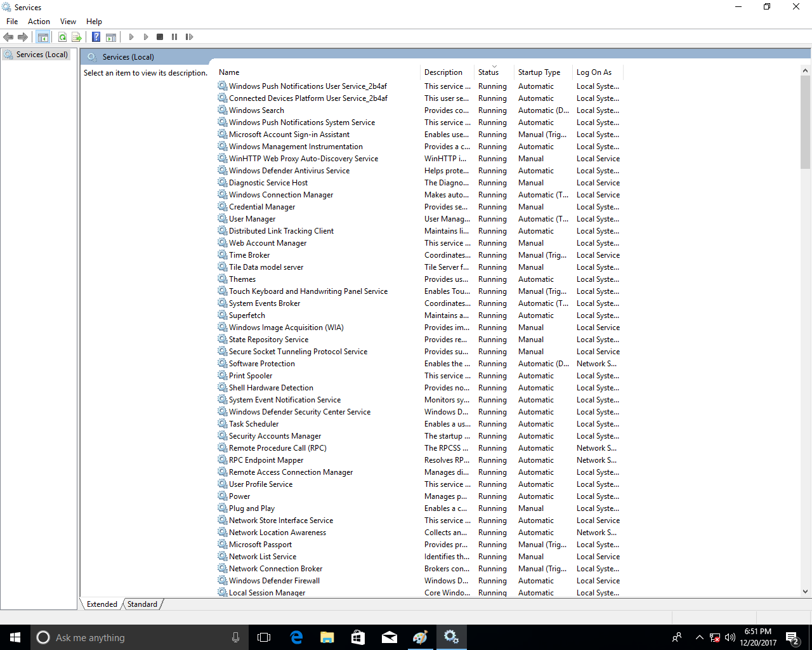
Task: Sort the list by Startup Type column
Action: point(539,72)
